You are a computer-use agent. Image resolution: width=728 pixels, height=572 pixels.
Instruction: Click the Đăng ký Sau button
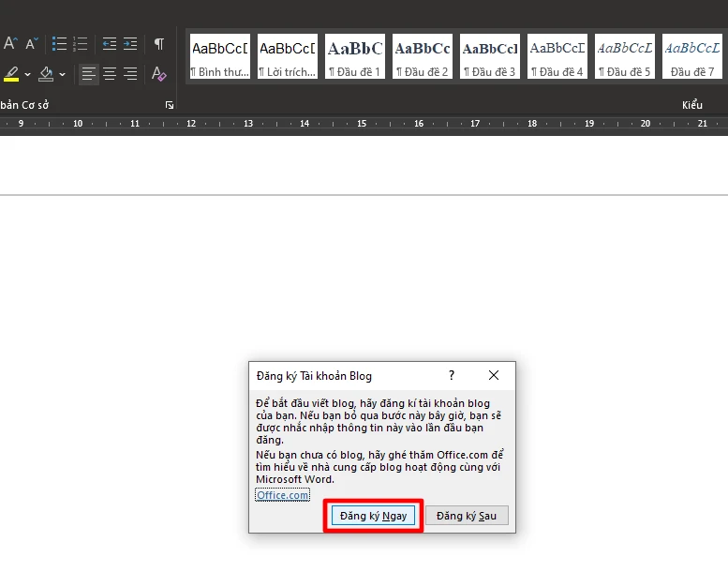pyautogui.click(x=467, y=516)
